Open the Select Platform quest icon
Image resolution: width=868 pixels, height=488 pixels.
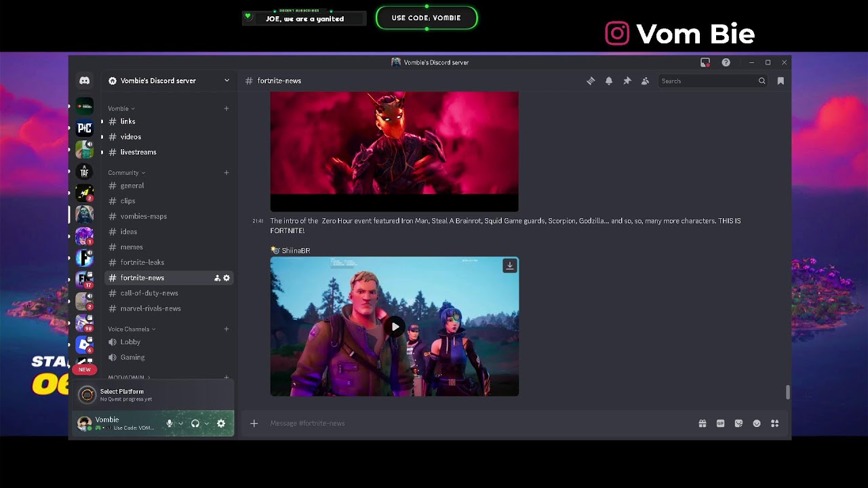coord(87,394)
